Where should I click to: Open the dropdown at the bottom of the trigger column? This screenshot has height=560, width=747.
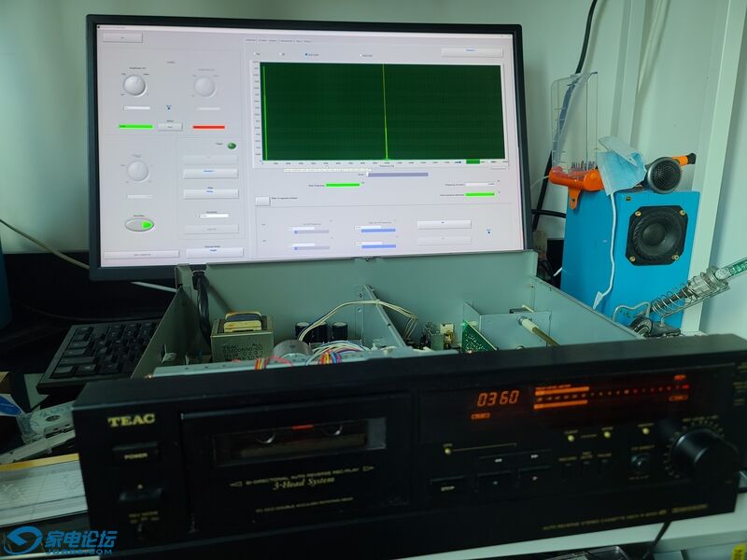coord(214,252)
